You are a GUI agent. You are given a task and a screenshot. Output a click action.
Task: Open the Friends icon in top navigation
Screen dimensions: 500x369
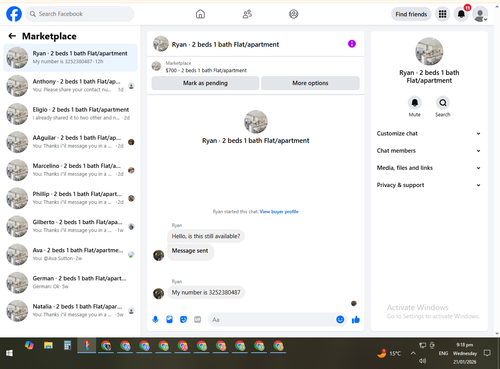point(247,14)
